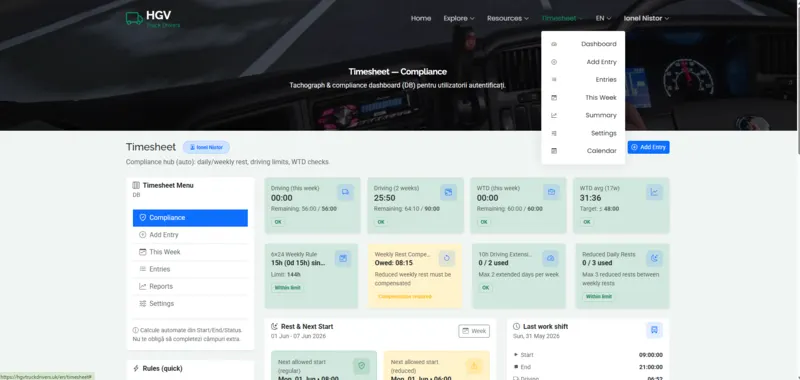
Task: Click the icon on WTD (this week) card
Action: [x=552, y=192]
